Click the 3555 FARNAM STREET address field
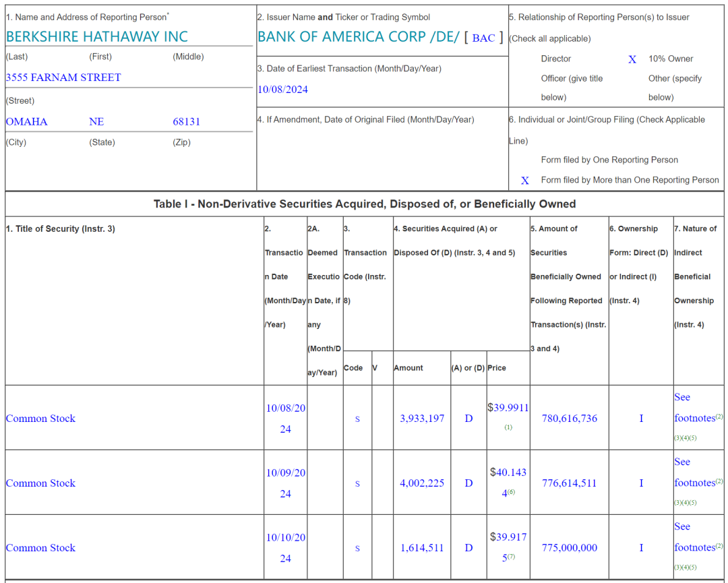 pyautogui.click(x=63, y=78)
